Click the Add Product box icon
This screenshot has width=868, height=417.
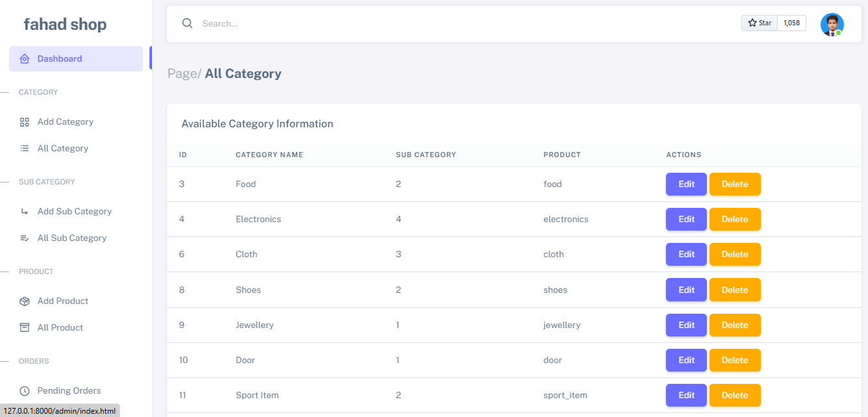tap(25, 301)
